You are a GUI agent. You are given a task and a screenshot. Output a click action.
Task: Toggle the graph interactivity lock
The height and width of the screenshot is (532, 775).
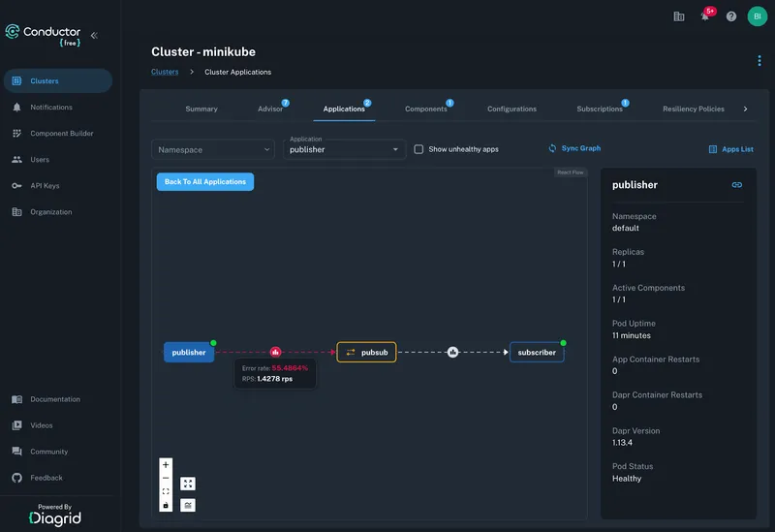click(166, 505)
